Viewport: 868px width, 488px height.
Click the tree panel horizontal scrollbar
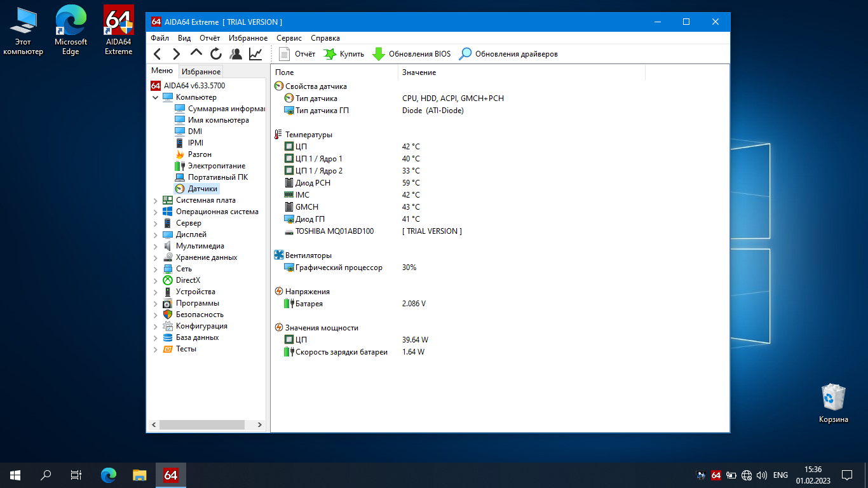[201, 424]
